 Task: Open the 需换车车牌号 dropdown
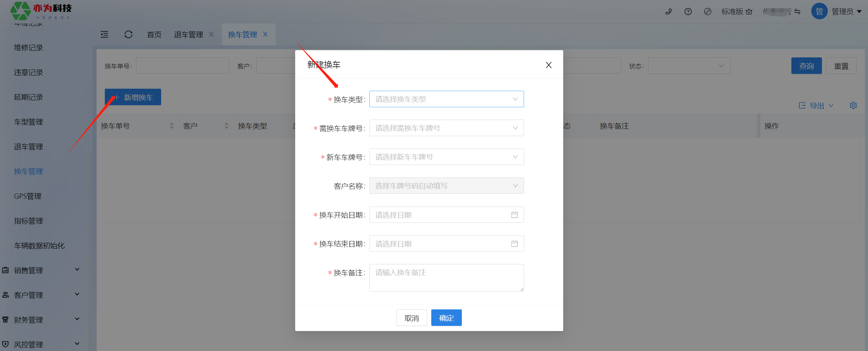click(x=446, y=128)
